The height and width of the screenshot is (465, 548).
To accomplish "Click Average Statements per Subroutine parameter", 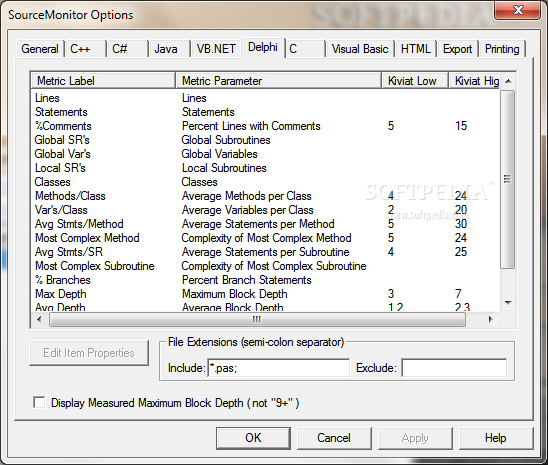I will click(x=266, y=252).
